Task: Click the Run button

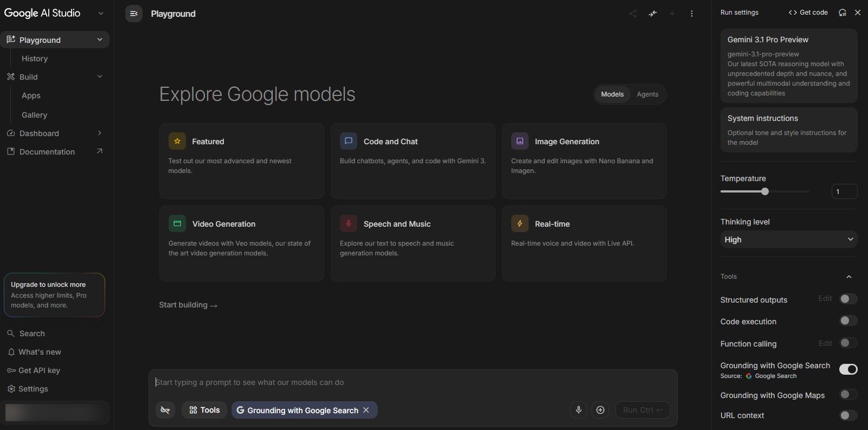Action: click(x=643, y=410)
